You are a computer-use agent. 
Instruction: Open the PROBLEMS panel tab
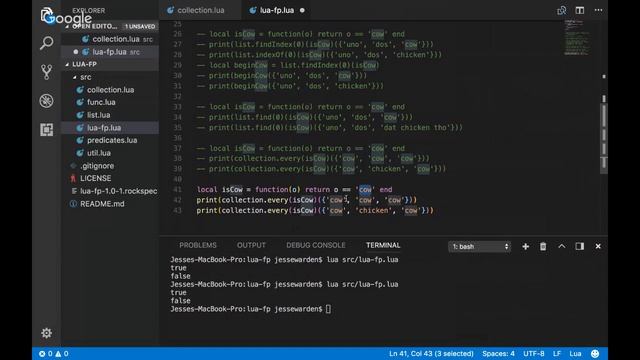(198, 245)
